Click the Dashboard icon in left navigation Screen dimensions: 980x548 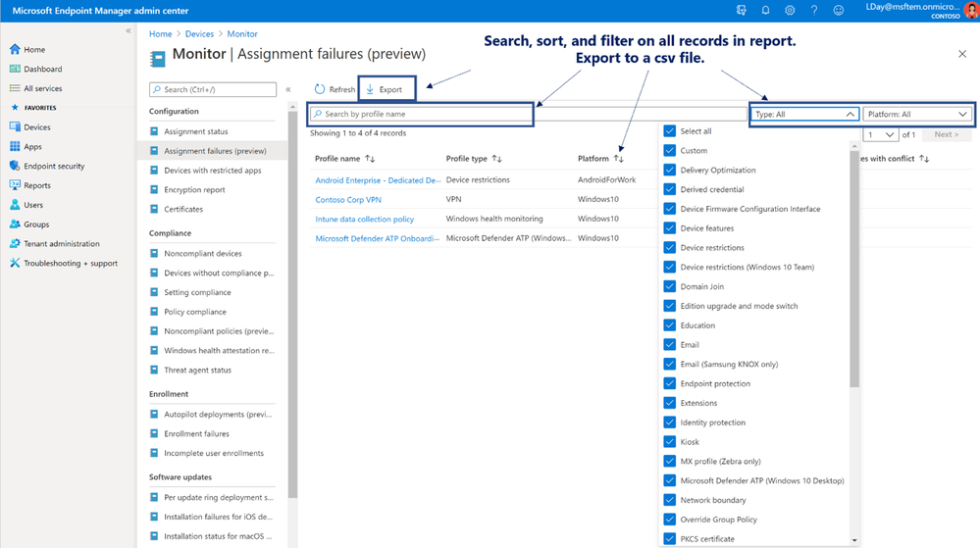point(15,69)
